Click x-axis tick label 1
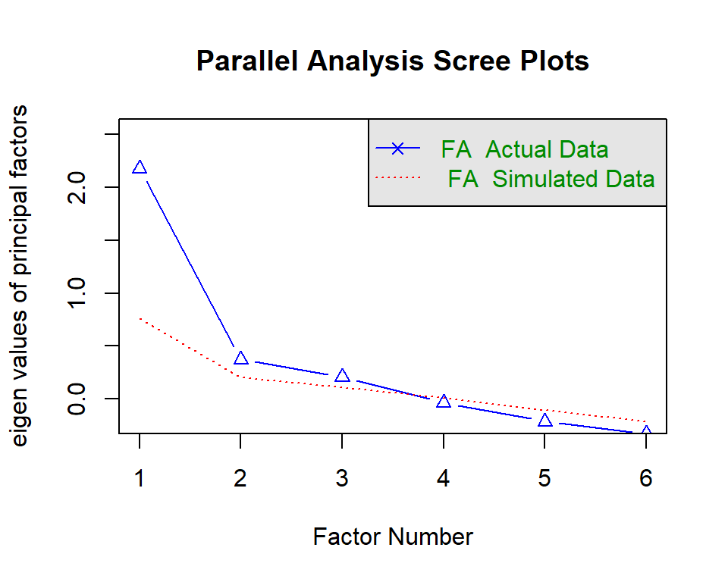728x582 pixels. coord(140,479)
